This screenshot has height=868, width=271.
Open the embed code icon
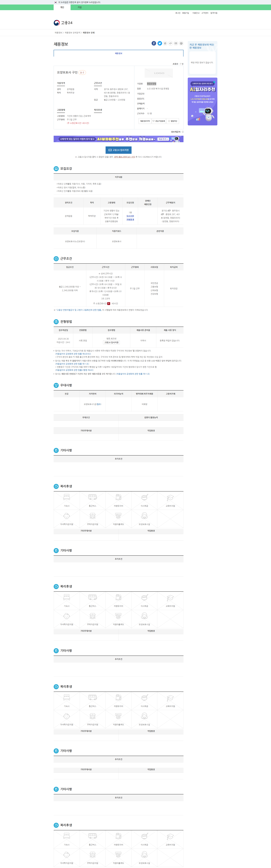click(x=171, y=43)
